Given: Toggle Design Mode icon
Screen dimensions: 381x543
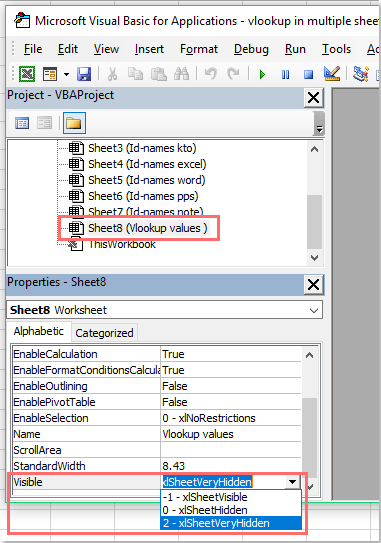Looking at the screenshot, I should coord(331,73).
